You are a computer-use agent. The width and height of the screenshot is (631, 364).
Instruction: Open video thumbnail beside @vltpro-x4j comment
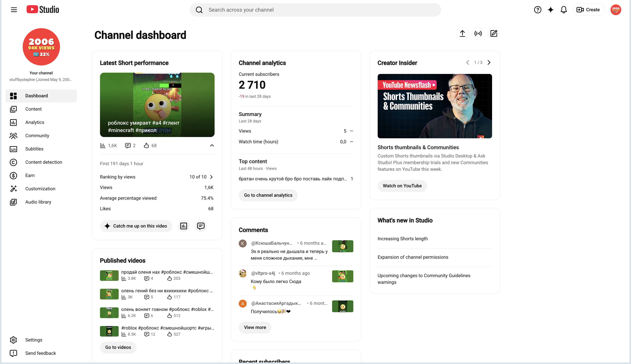pos(342,276)
